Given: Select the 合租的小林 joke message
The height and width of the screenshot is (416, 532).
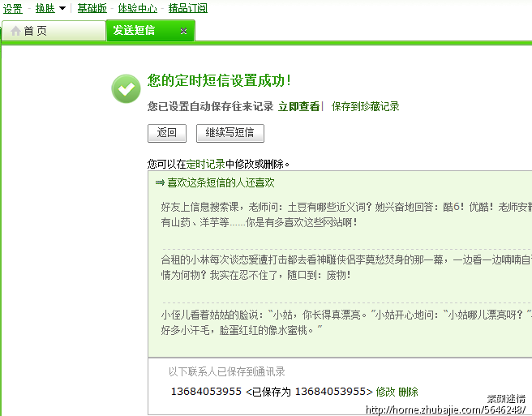Looking at the screenshot, I should click(x=346, y=268).
